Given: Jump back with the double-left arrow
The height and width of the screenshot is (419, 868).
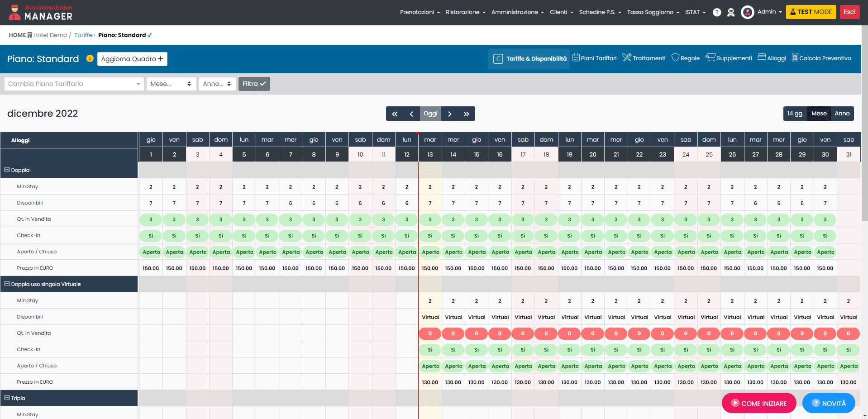Looking at the screenshot, I should (x=395, y=114).
